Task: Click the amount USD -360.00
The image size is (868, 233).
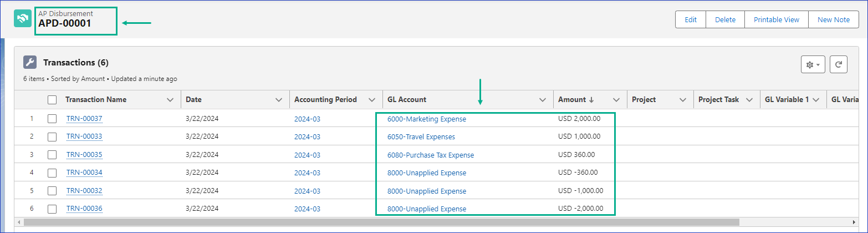Action: click(x=578, y=173)
